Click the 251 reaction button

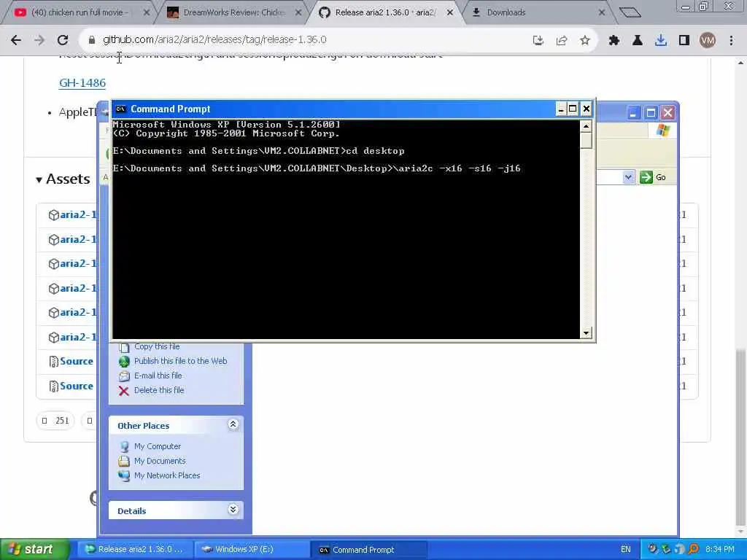click(55, 421)
